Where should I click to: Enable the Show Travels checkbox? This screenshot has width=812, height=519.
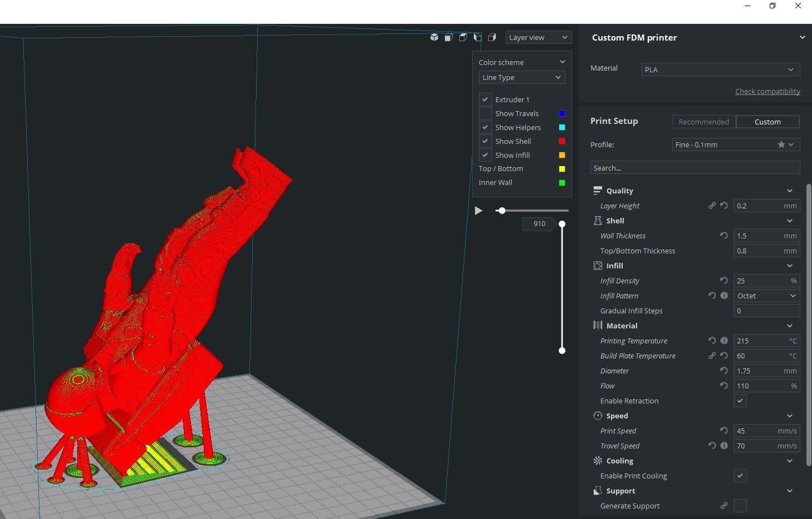(x=485, y=113)
